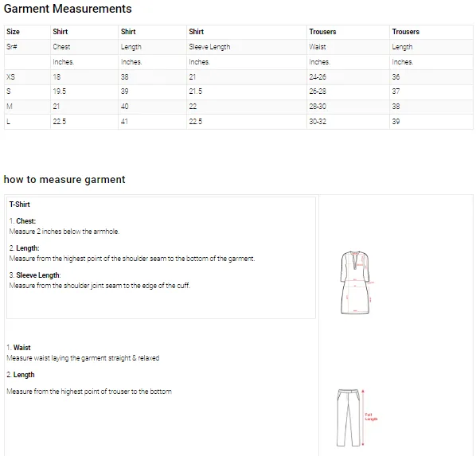Viewport: 476px width, 456px height.
Task: Click S sleeve length value '21.5'
Action: [196, 91]
